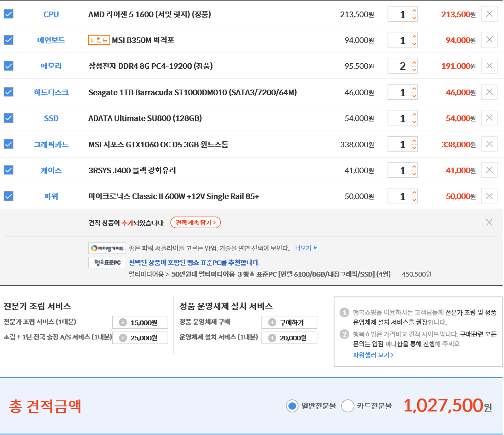Viewport: 504px width, 435px height.
Task: Click the 그래픽카드 quantity input field
Action: 399,144
